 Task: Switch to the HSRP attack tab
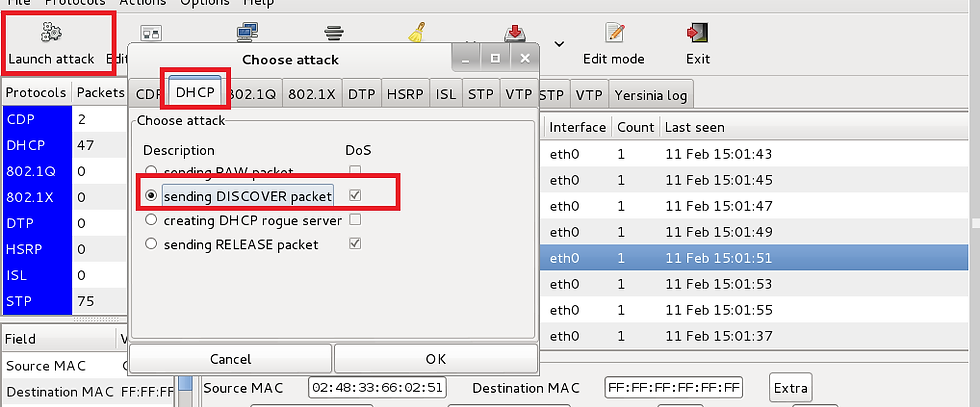[404, 94]
